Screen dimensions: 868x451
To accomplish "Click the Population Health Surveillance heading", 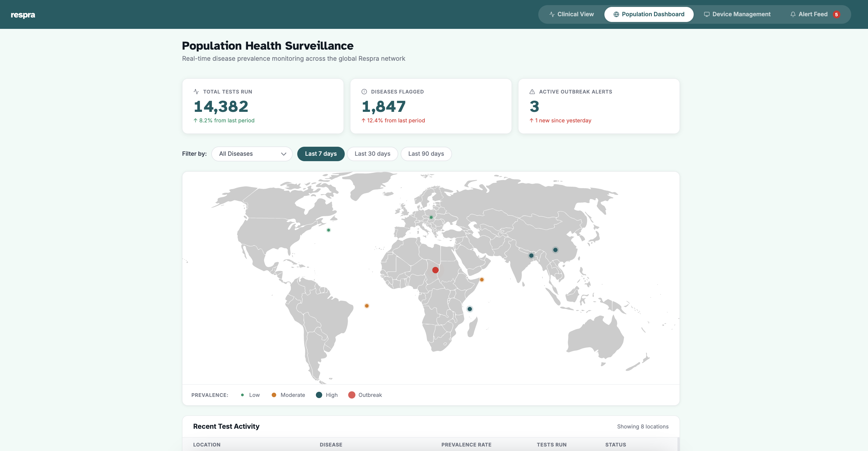I will click(267, 45).
